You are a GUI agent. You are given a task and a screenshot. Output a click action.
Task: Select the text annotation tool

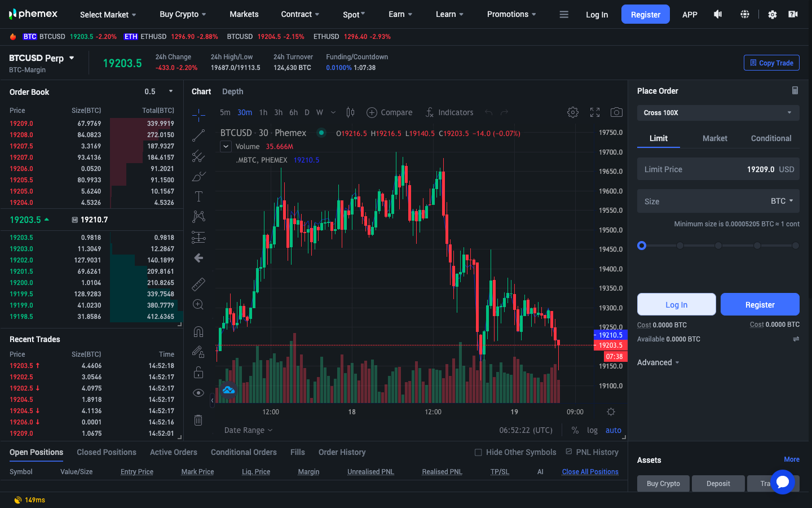point(198,196)
